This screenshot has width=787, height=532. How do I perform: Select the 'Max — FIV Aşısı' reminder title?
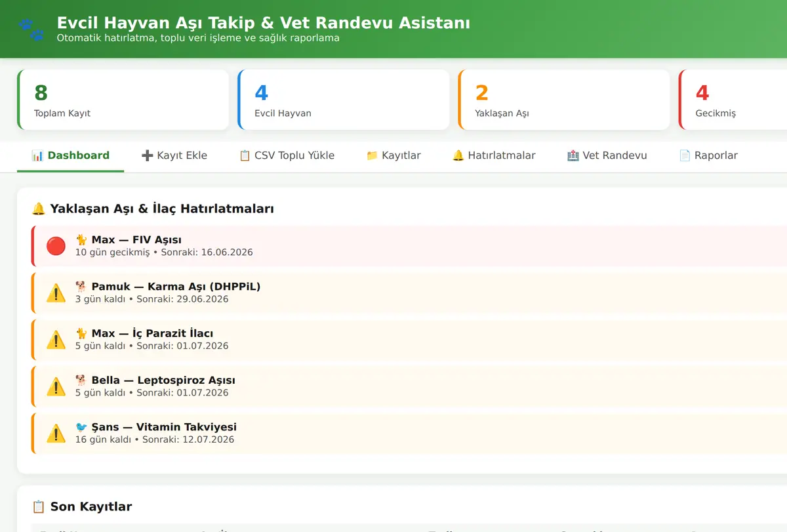[x=129, y=239]
